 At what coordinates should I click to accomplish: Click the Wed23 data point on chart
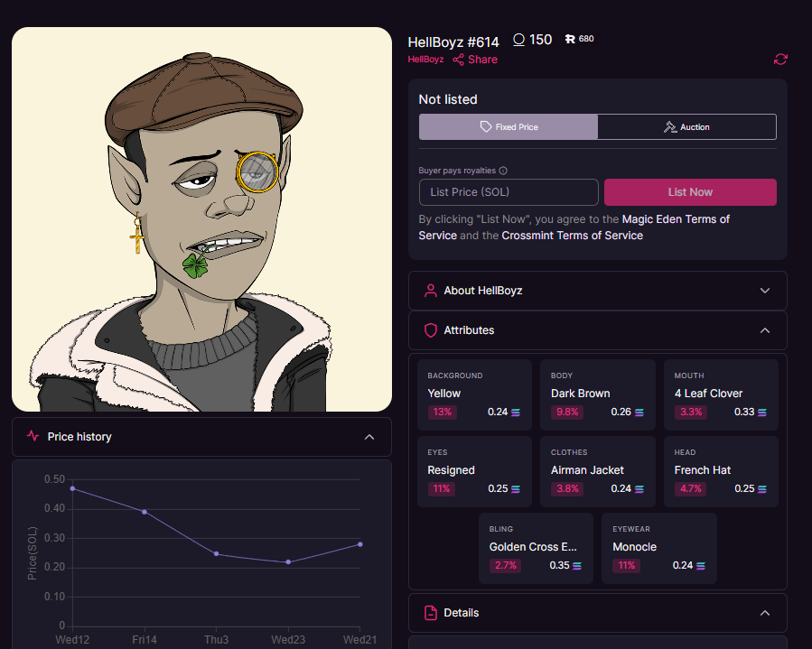(x=288, y=562)
